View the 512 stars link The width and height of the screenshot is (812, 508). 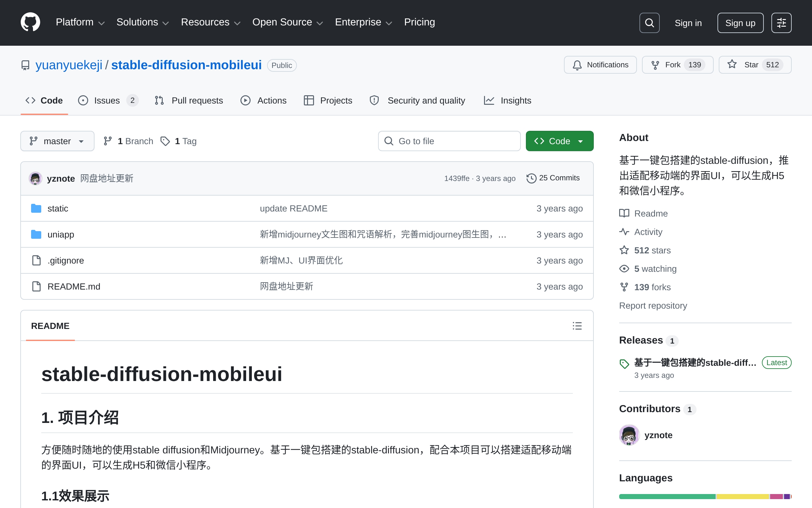pyautogui.click(x=645, y=250)
